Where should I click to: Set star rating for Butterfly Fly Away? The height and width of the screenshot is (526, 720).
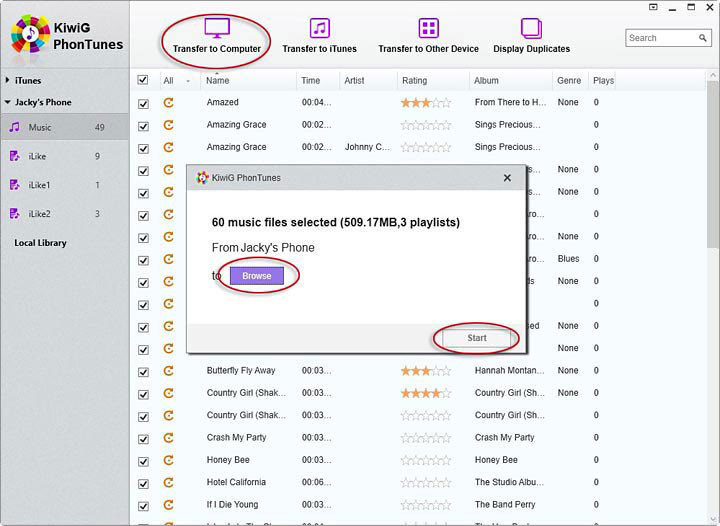(426, 371)
